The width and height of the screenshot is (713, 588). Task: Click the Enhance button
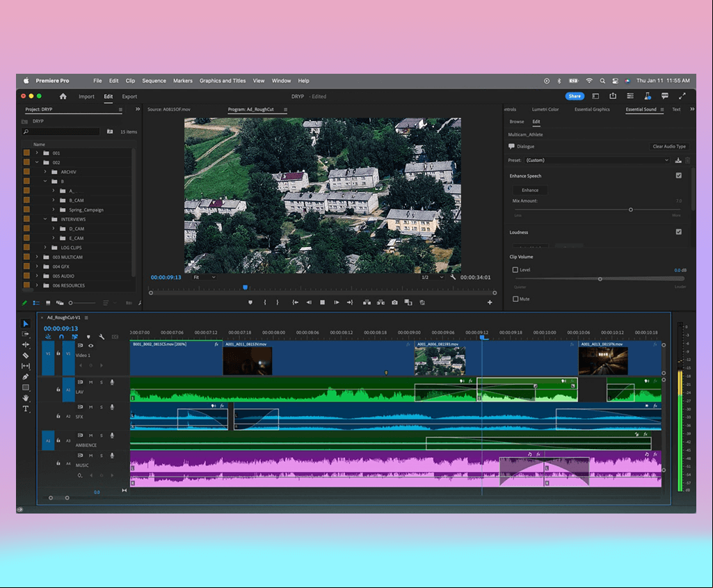[530, 190]
